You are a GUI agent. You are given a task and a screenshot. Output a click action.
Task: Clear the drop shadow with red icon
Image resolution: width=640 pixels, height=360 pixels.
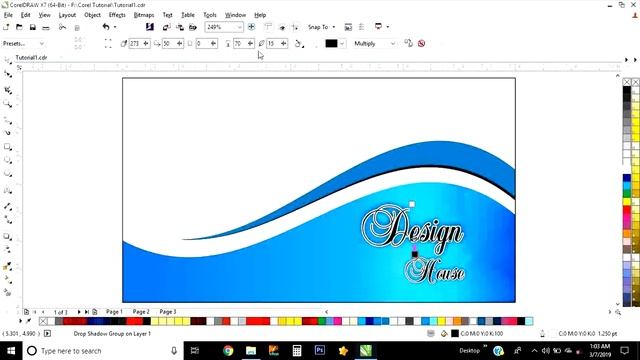point(422,43)
